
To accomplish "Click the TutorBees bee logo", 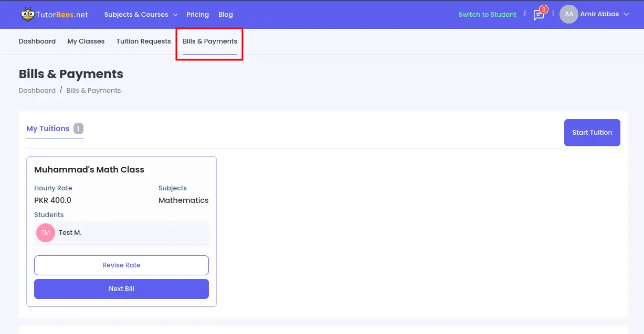I will pos(27,14).
